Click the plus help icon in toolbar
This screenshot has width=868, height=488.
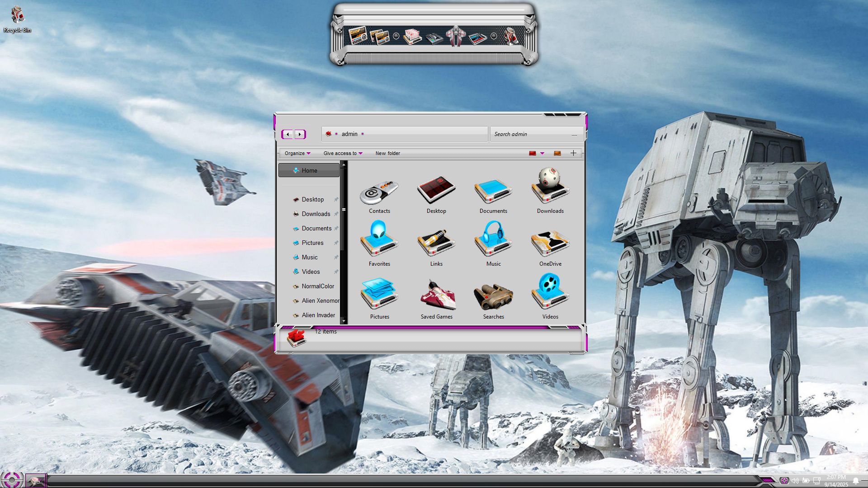(573, 153)
